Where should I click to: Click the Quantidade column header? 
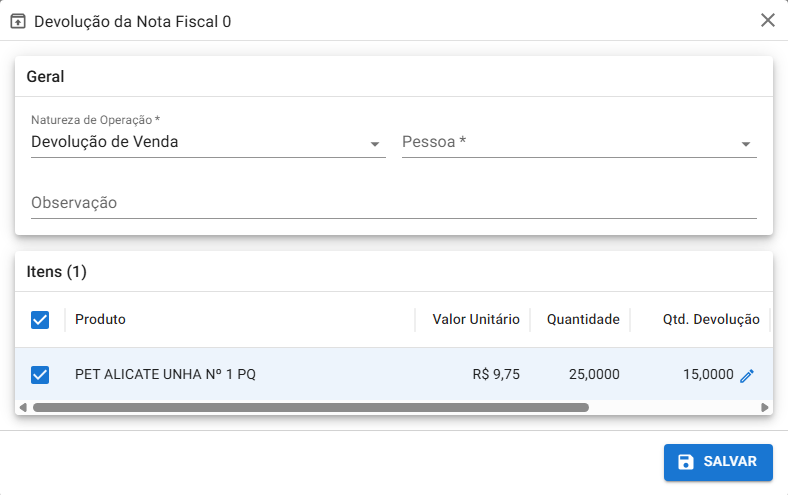click(583, 320)
